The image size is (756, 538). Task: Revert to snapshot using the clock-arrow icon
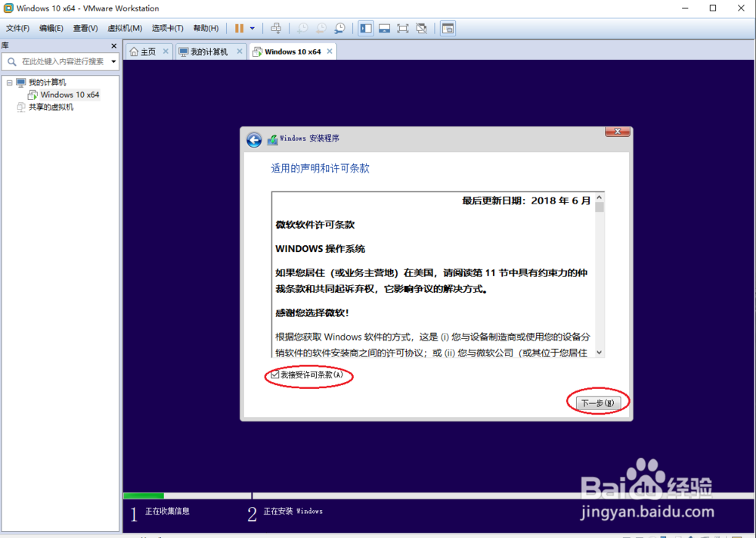pyautogui.click(x=321, y=29)
